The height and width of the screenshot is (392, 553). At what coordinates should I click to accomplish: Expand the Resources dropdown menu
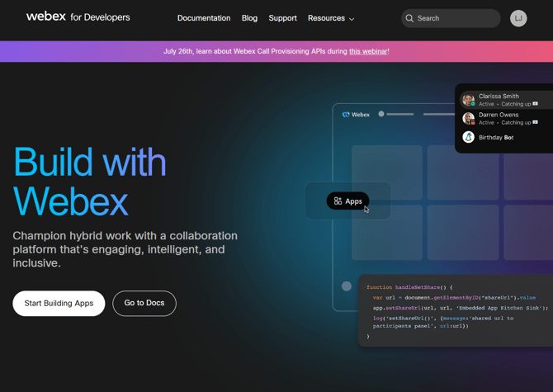point(326,18)
